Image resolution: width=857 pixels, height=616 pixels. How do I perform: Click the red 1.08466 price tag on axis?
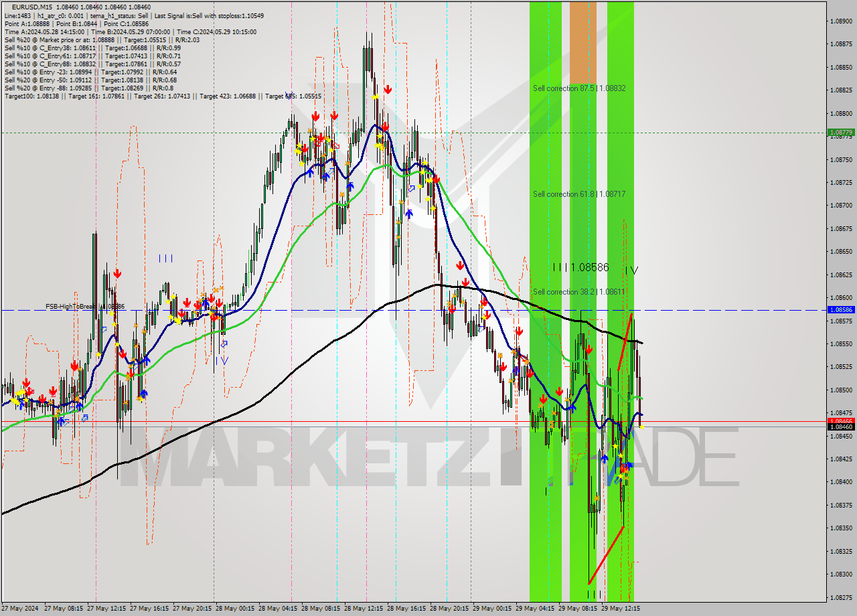point(840,421)
